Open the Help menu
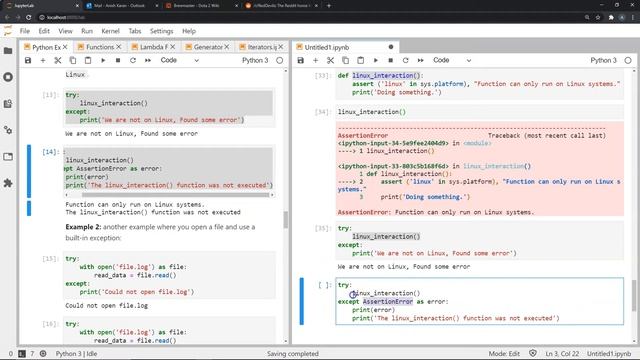The height and width of the screenshot is (360, 640). point(189,31)
